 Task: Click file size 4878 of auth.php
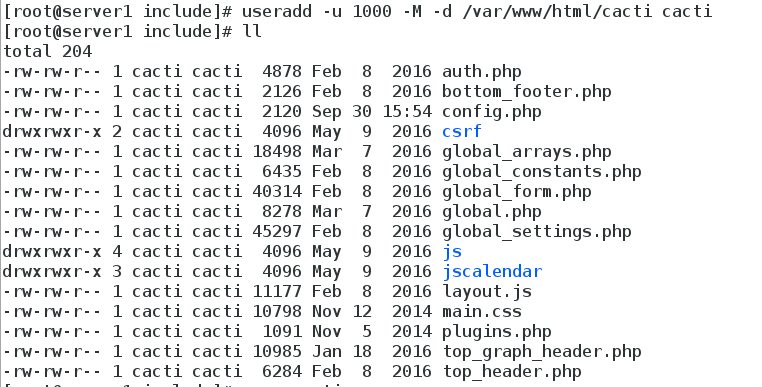click(282, 72)
